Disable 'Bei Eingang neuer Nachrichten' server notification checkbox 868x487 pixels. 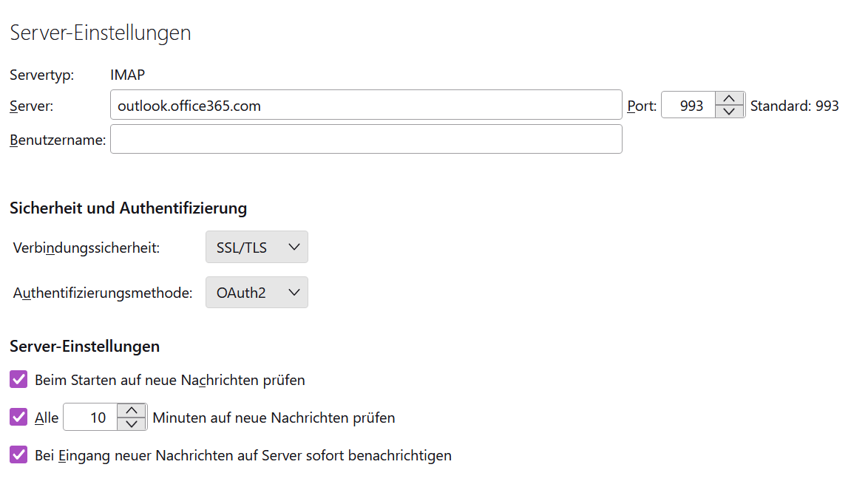tap(18, 455)
